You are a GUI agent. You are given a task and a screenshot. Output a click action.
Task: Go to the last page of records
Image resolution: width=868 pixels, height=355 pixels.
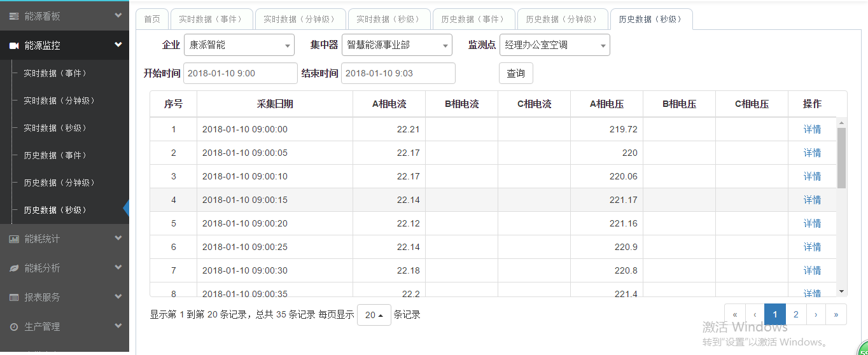pyautogui.click(x=836, y=314)
